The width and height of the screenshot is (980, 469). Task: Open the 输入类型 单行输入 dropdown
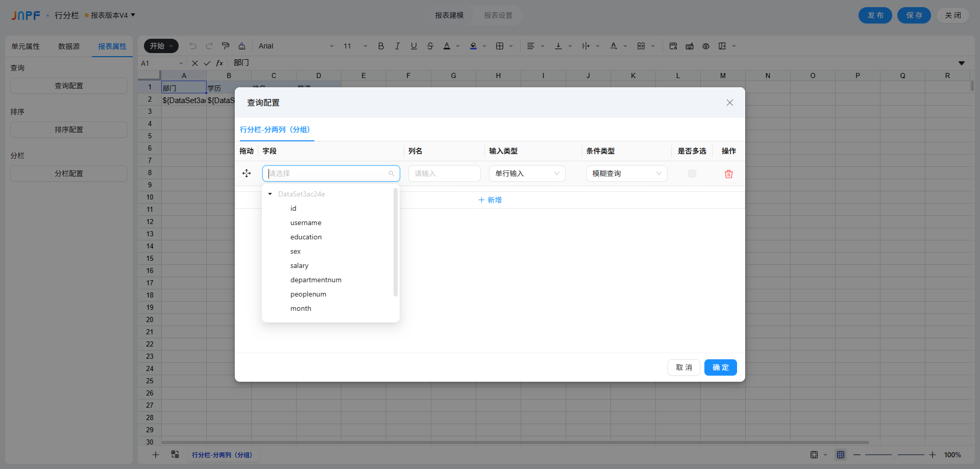pos(527,174)
